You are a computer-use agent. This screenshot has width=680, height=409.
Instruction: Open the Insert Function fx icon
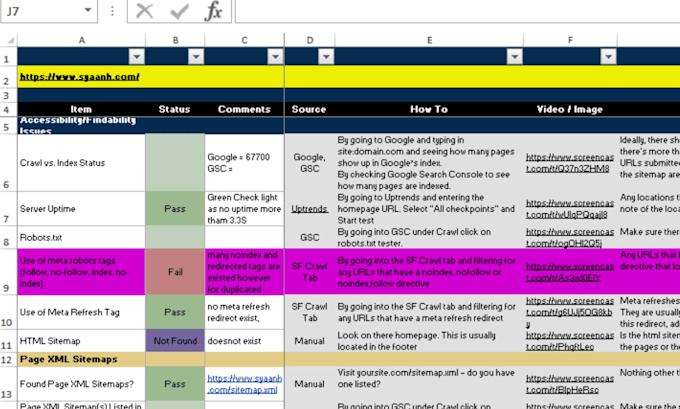(213, 11)
